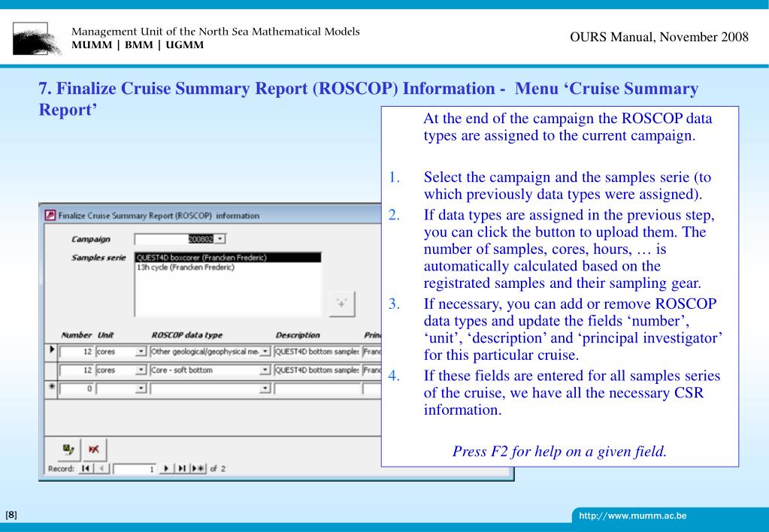Click the page number [8] label
Viewport: 769px width, 532px height.
11,515
